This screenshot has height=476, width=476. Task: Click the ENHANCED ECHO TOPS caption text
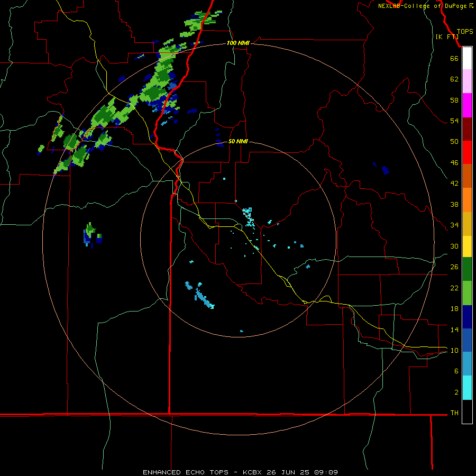pos(186,472)
